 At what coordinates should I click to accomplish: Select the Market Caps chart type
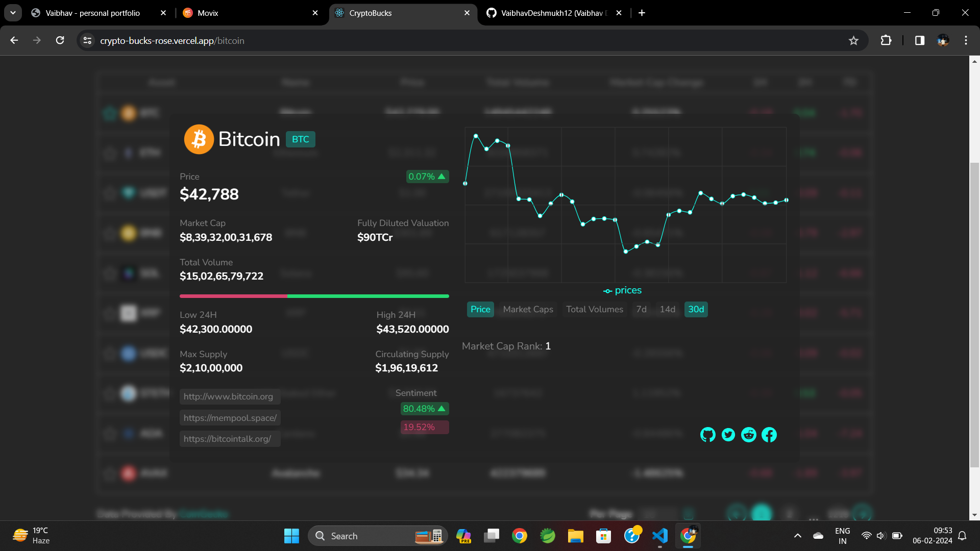pos(528,309)
